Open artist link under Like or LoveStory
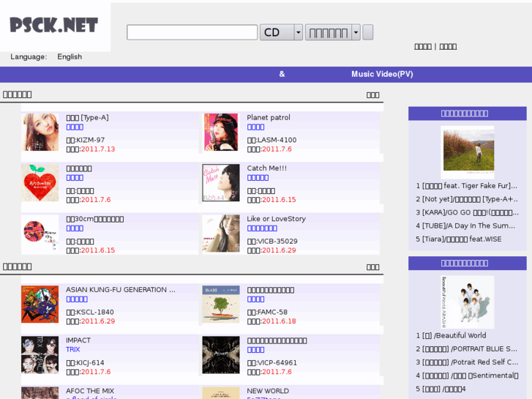 click(x=262, y=228)
